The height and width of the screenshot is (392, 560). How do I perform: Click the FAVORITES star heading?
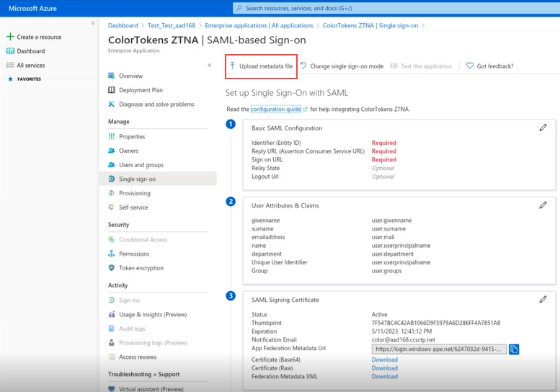pyautogui.click(x=25, y=79)
